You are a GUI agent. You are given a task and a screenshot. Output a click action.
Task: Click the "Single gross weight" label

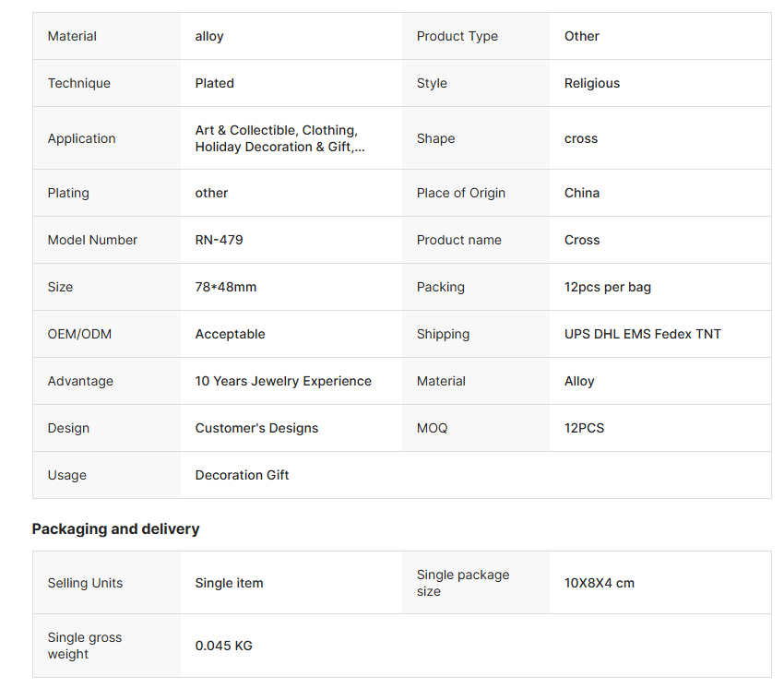coord(84,646)
